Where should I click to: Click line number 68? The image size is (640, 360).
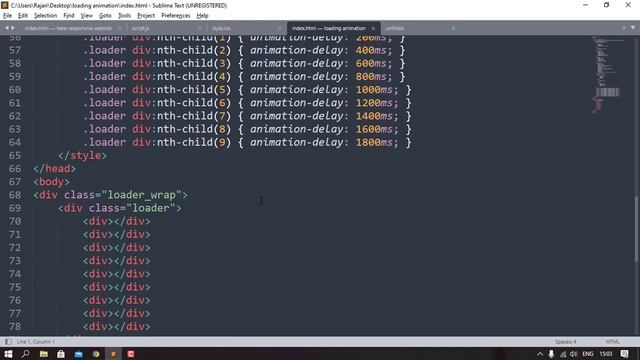click(15, 195)
